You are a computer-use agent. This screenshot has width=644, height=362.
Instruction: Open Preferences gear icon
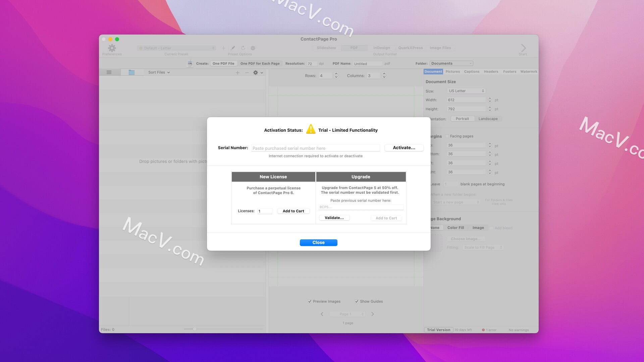click(x=112, y=48)
